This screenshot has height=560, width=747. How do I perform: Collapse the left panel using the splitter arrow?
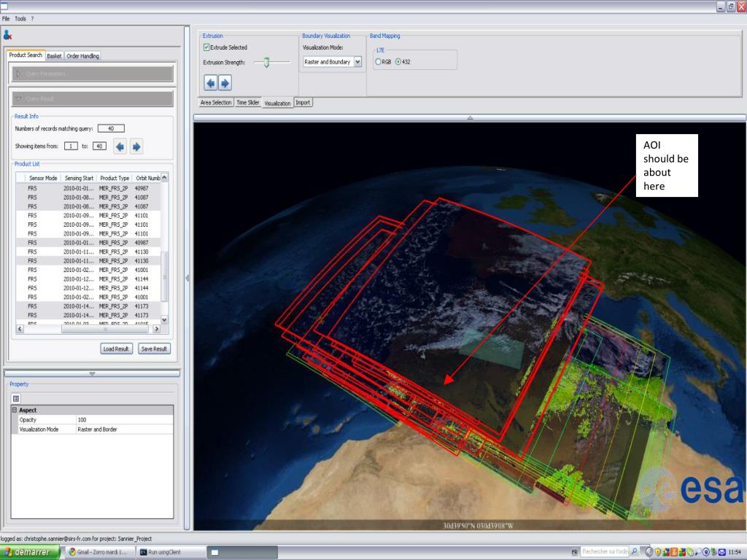point(187,278)
